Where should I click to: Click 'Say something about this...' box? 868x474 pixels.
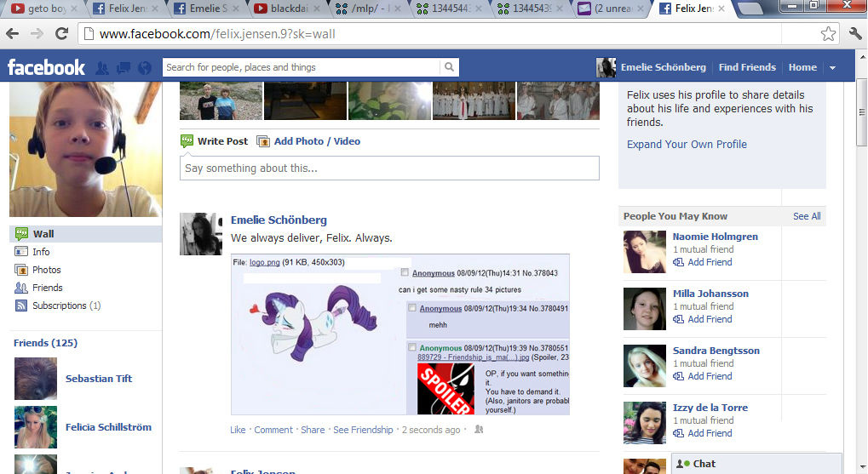pyautogui.click(x=389, y=168)
